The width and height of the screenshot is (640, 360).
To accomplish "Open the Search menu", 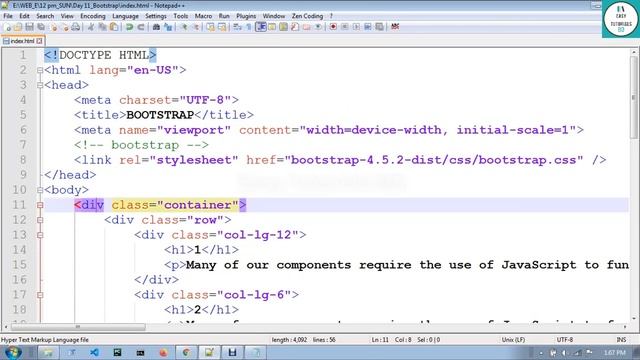I will 45,16.
